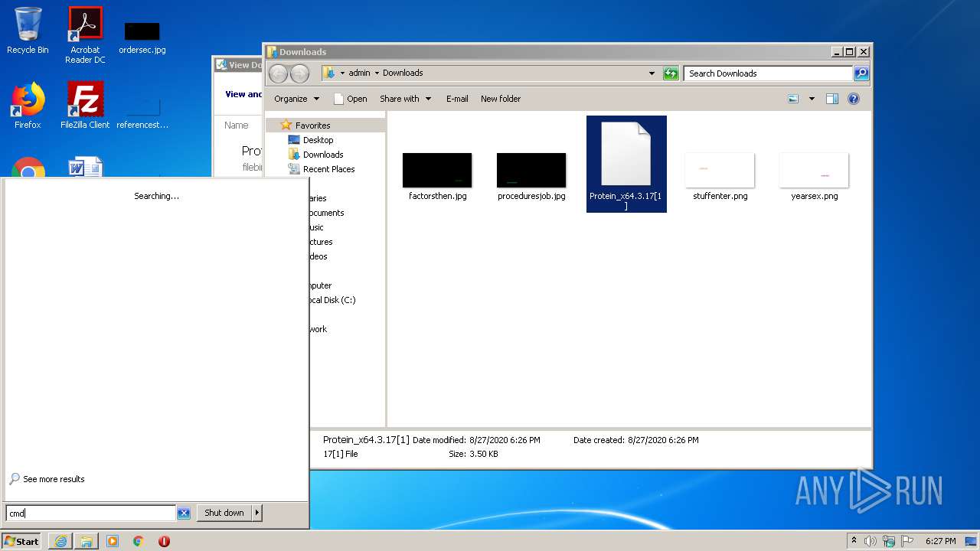This screenshot has height=551, width=980.
Task: Show hidden system tray icons
Action: coord(854,541)
